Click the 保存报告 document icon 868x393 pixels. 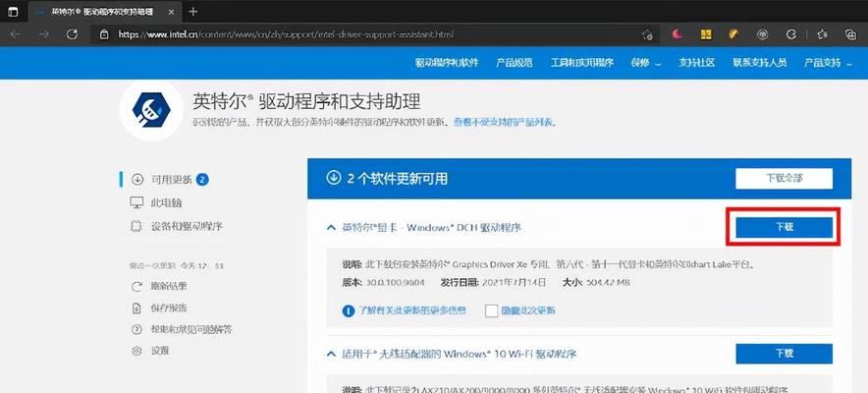tap(136, 309)
